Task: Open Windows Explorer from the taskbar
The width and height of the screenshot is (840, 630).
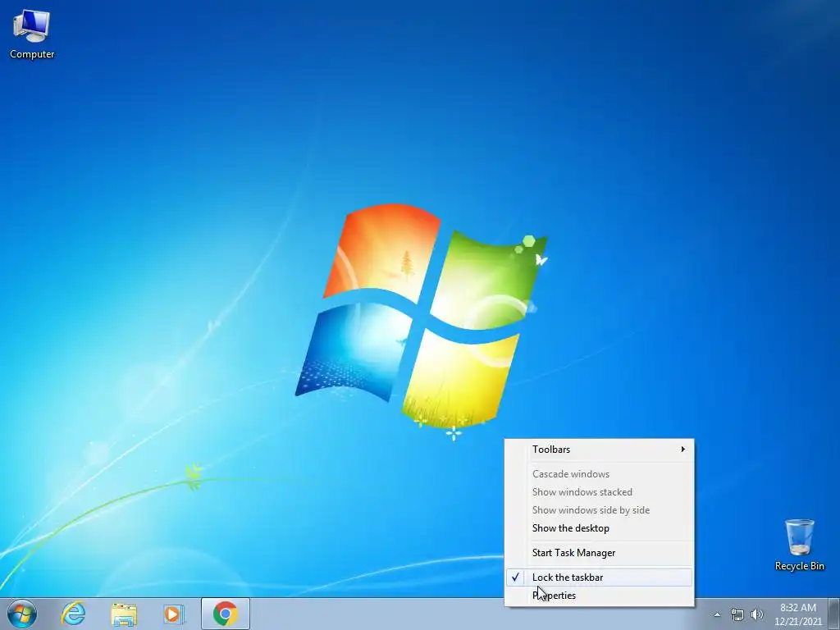Action: point(124,614)
